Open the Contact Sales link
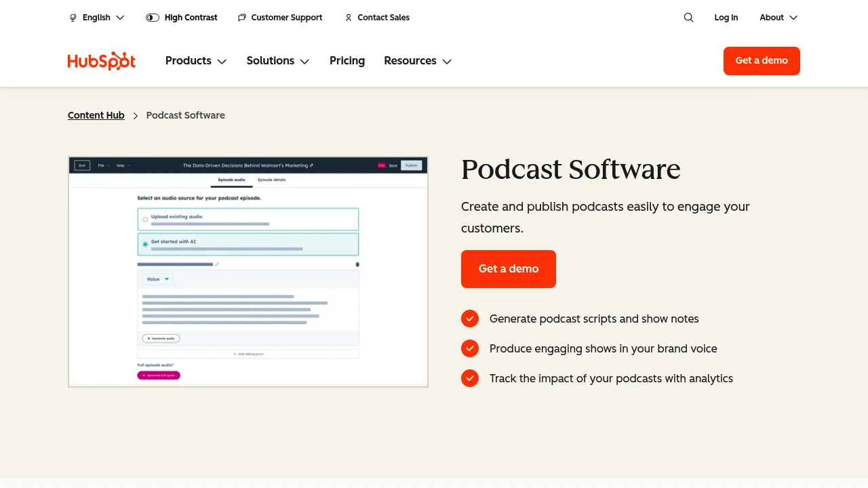This screenshot has height=488, width=868. pyautogui.click(x=377, y=18)
